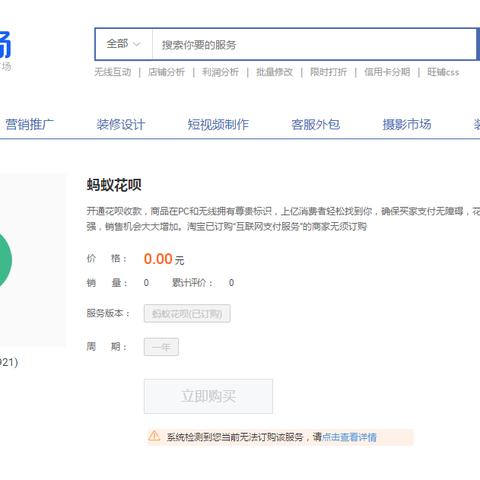Viewport: 480px width, 480px height.
Task: Switch to the 客服外包 tab
Action: (315, 124)
